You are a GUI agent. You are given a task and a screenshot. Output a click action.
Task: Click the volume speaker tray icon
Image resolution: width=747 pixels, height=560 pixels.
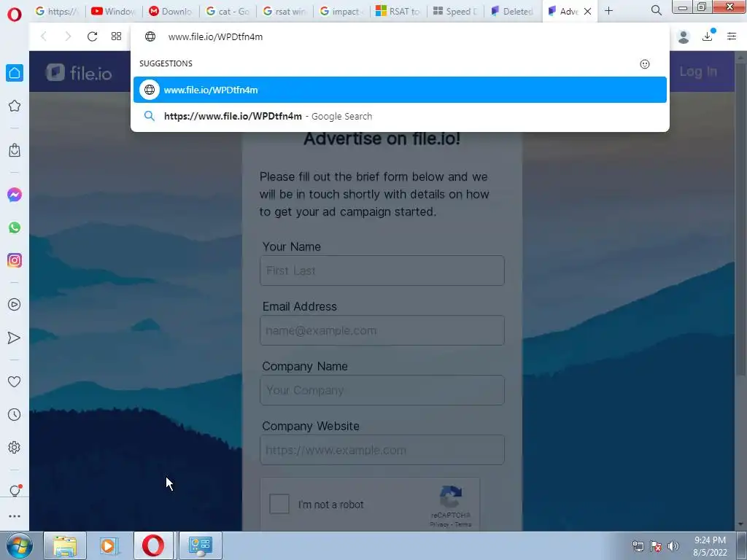coord(673,546)
